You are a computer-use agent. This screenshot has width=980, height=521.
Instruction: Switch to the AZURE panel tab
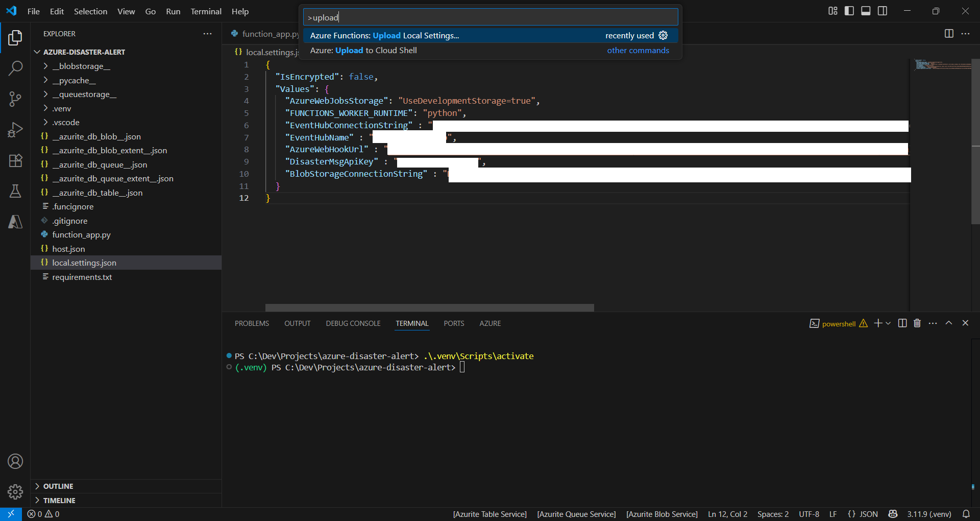pyautogui.click(x=490, y=323)
